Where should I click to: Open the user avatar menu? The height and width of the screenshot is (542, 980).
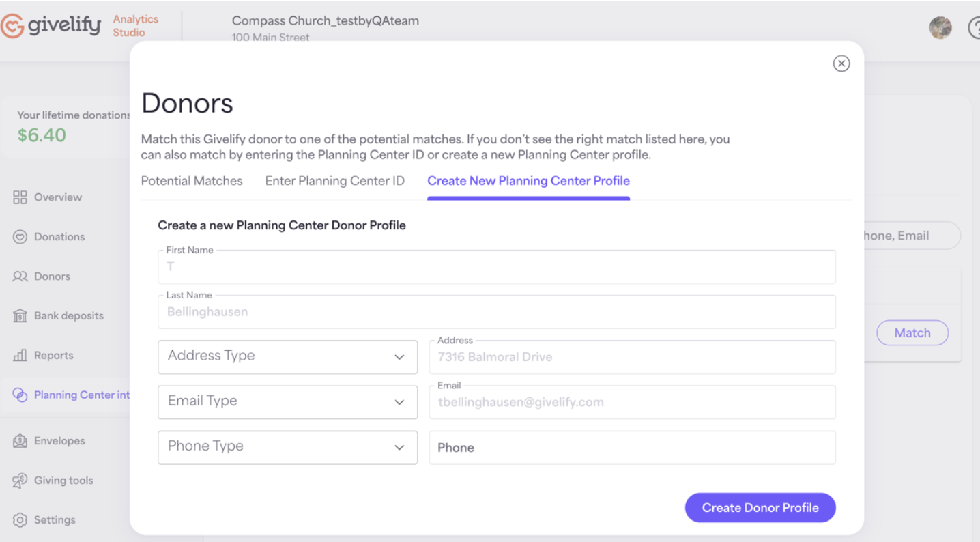coord(940,27)
